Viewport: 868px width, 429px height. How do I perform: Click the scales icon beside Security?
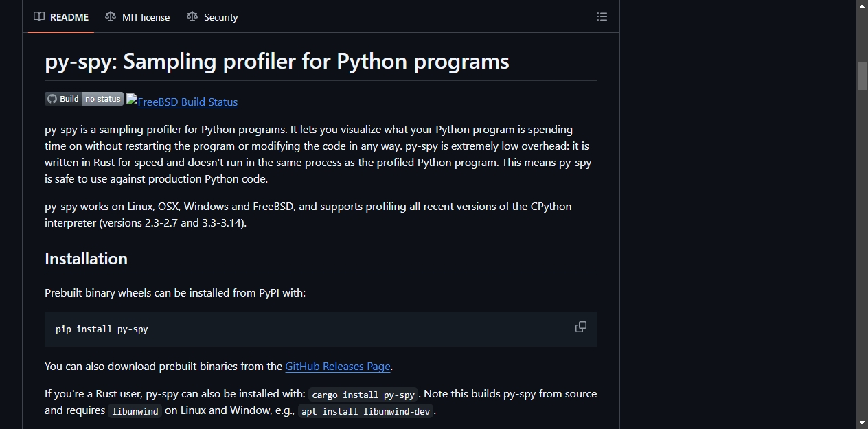[192, 16]
